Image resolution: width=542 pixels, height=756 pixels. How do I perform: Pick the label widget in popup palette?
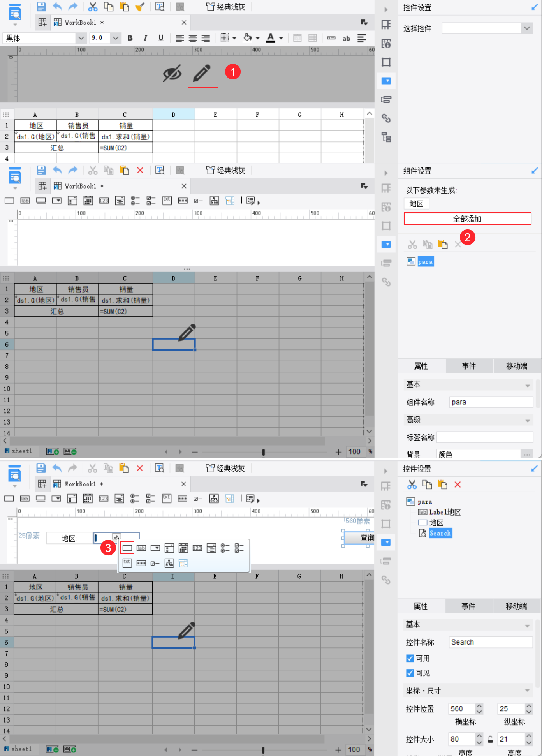(x=141, y=548)
